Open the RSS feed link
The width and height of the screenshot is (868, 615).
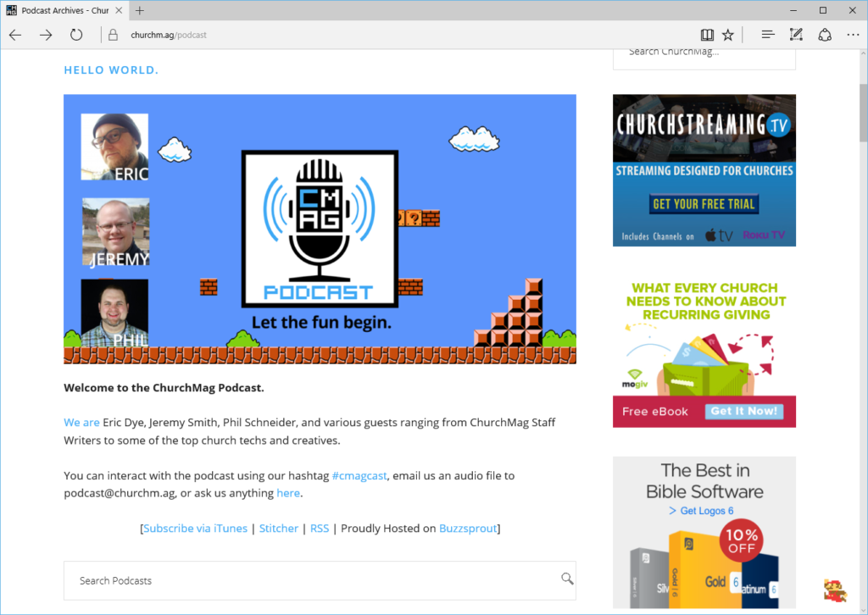point(320,528)
